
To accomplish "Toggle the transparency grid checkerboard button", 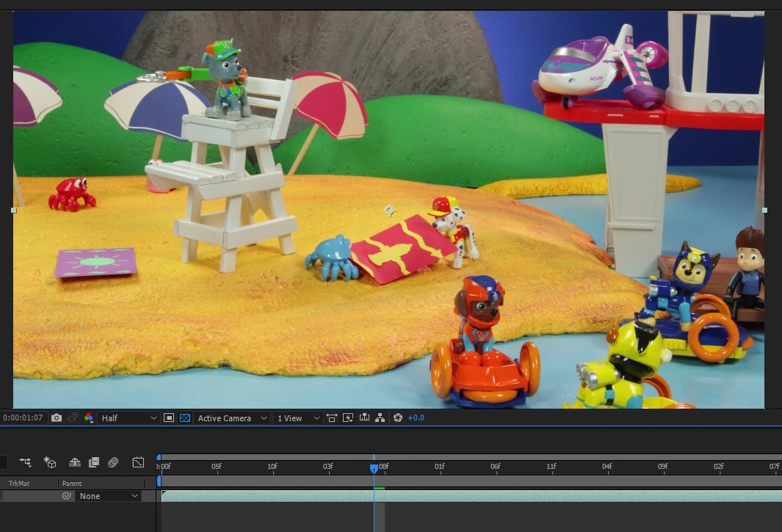I will [x=185, y=418].
